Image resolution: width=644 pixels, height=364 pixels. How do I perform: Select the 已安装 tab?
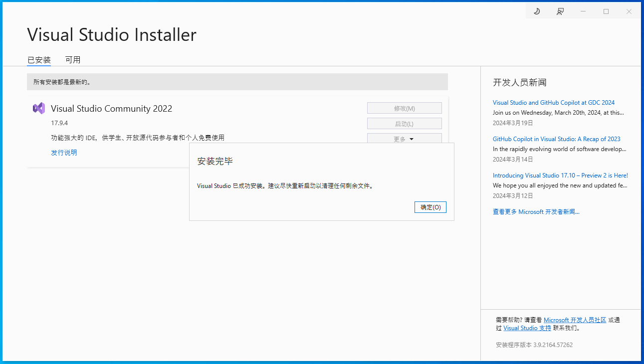click(x=38, y=59)
